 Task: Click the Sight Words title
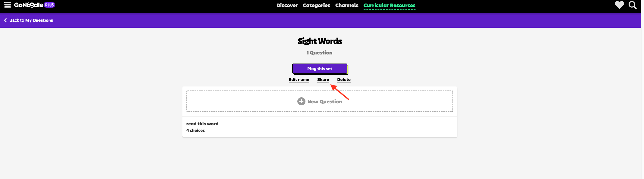click(x=320, y=41)
